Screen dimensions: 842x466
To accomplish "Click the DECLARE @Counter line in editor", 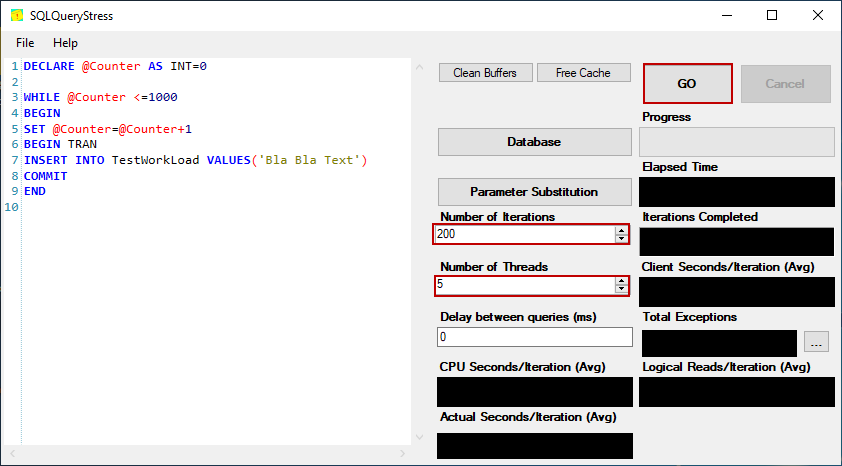I will click(x=115, y=67).
